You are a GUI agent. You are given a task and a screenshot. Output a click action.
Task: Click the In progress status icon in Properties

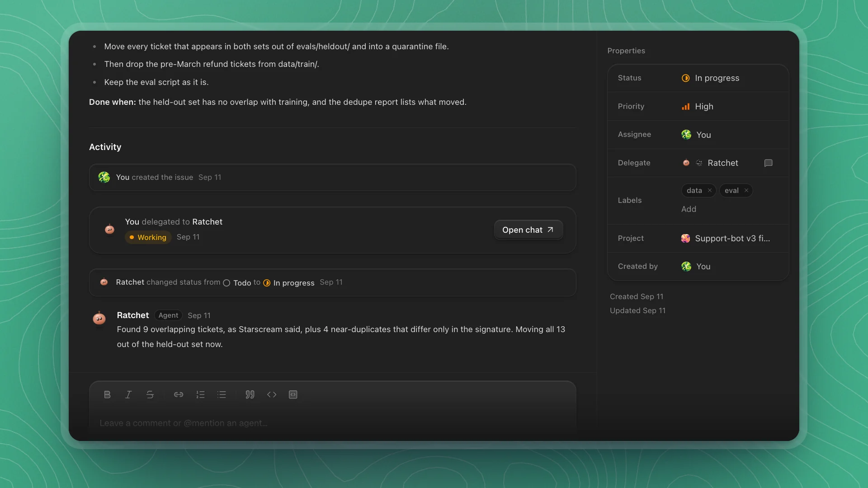686,78
